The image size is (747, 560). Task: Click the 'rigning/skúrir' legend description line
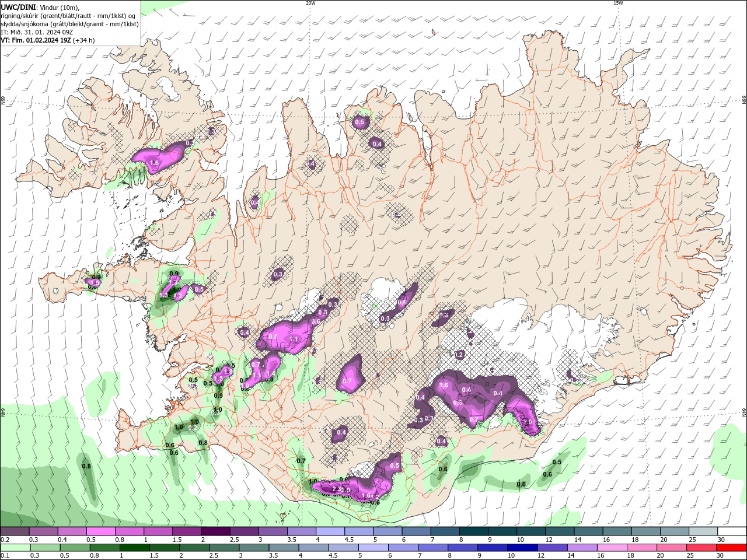68,16
